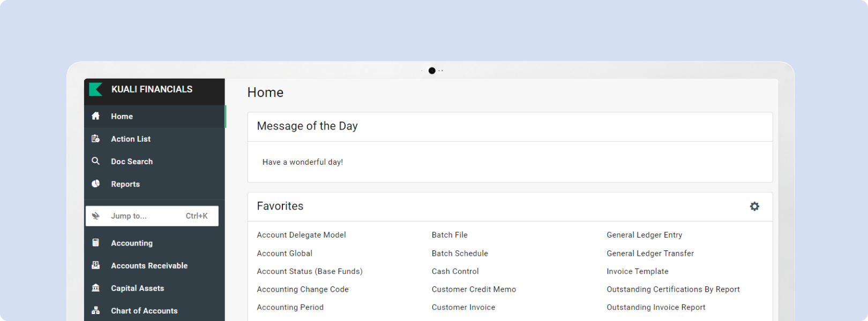Click the Home house icon in sidebar
The image size is (868, 321).
pyautogui.click(x=96, y=116)
